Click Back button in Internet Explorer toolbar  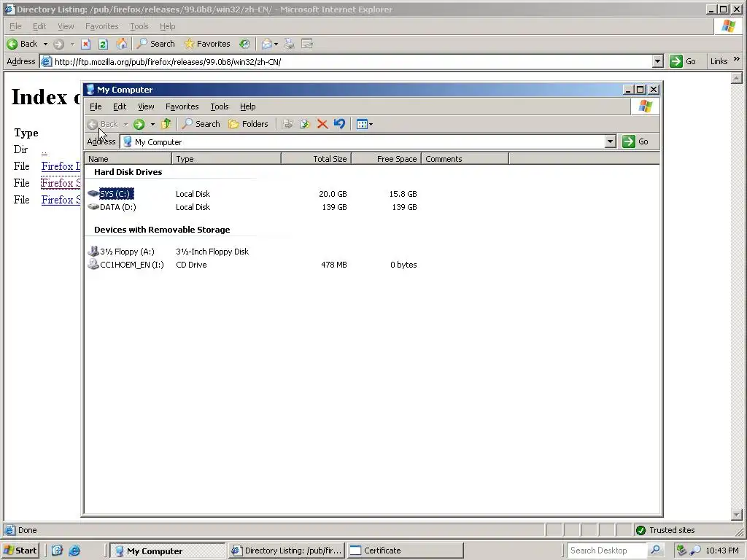(22, 44)
